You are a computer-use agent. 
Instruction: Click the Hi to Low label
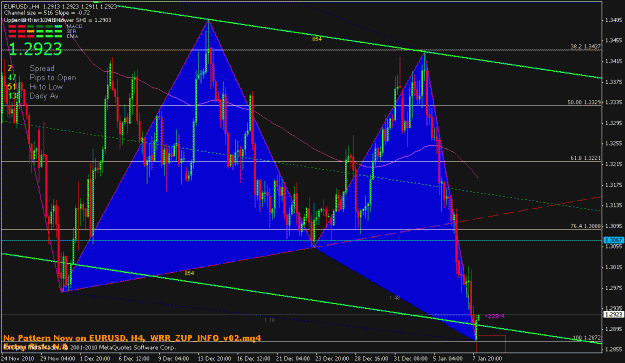pyautogui.click(x=46, y=86)
